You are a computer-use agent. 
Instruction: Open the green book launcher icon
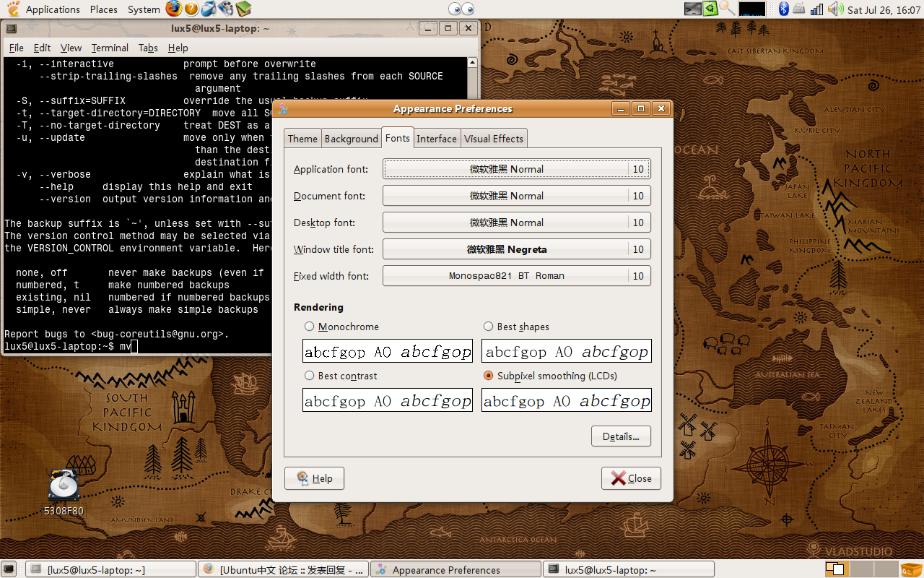(x=244, y=9)
